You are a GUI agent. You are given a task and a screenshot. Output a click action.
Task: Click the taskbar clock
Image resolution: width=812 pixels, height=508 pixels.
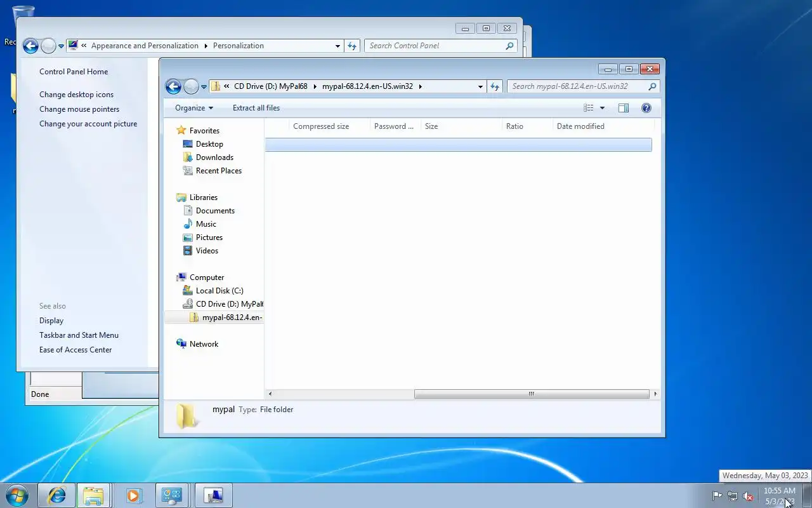click(x=780, y=496)
